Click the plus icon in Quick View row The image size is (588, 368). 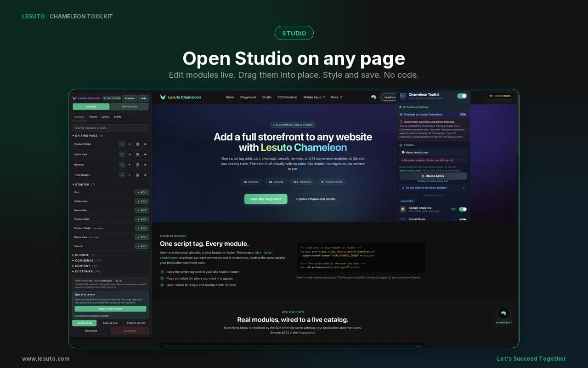click(x=130, y=155)
